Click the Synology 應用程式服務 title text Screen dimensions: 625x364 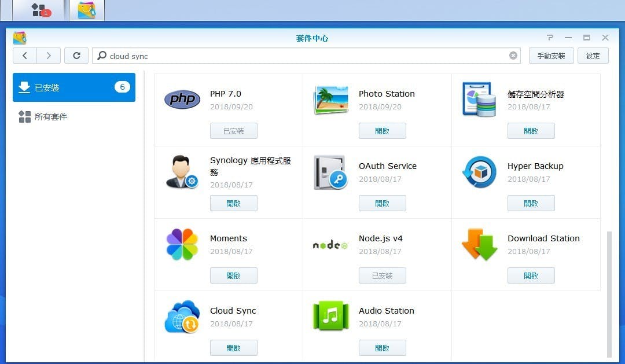[x=251, y=166]
